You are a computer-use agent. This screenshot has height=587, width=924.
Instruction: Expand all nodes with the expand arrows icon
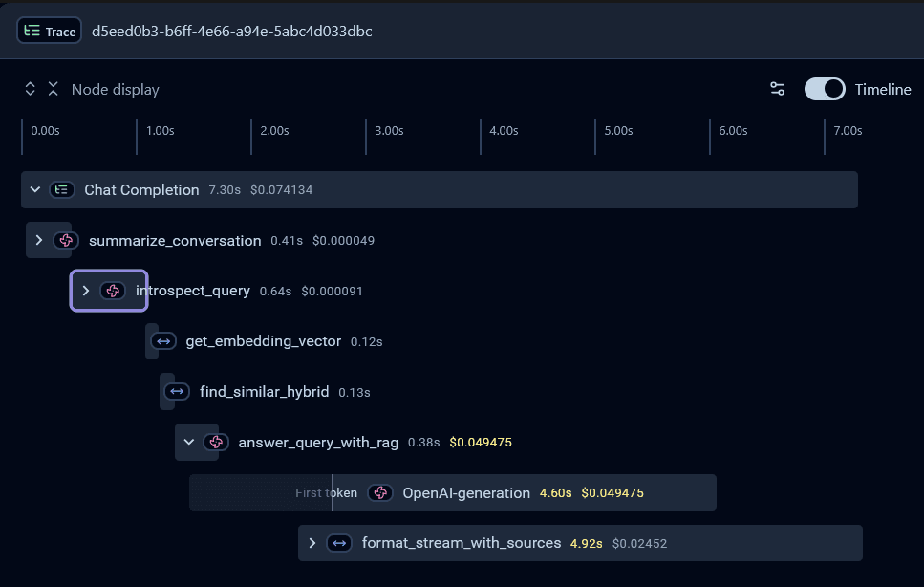point(30,89)
